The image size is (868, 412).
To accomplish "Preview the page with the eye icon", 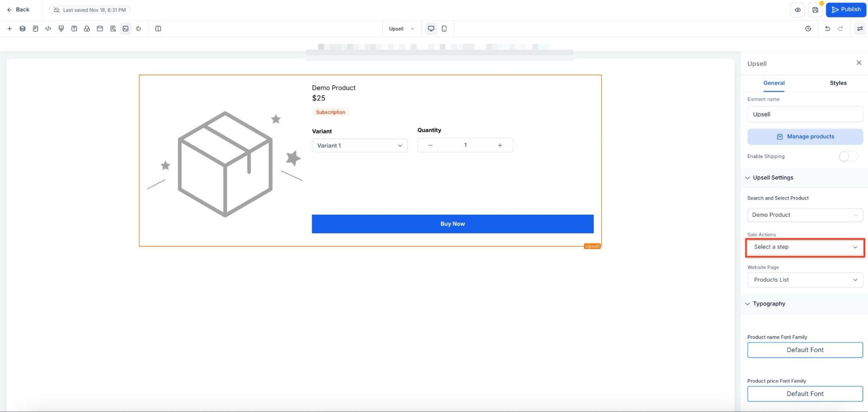I will 798,10.
